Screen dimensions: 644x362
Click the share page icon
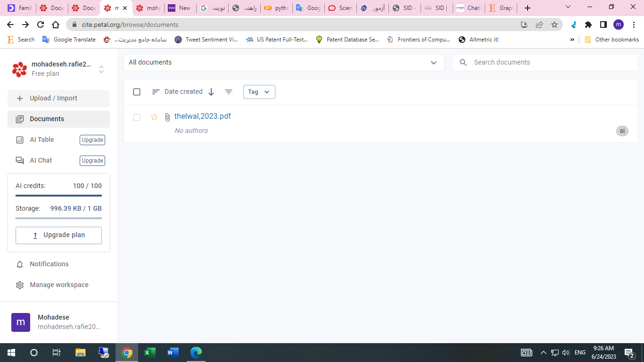(539, 25)
